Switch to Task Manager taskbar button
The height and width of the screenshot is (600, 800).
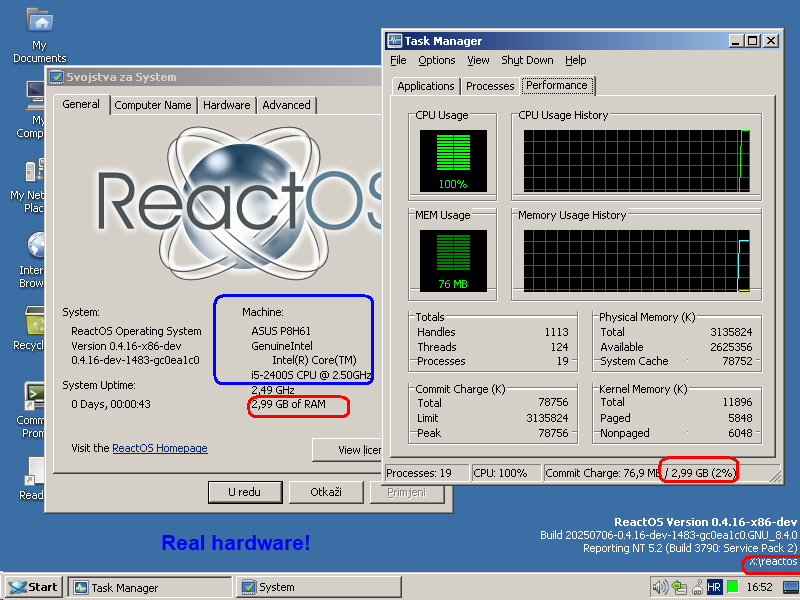[x=149, y=587]
